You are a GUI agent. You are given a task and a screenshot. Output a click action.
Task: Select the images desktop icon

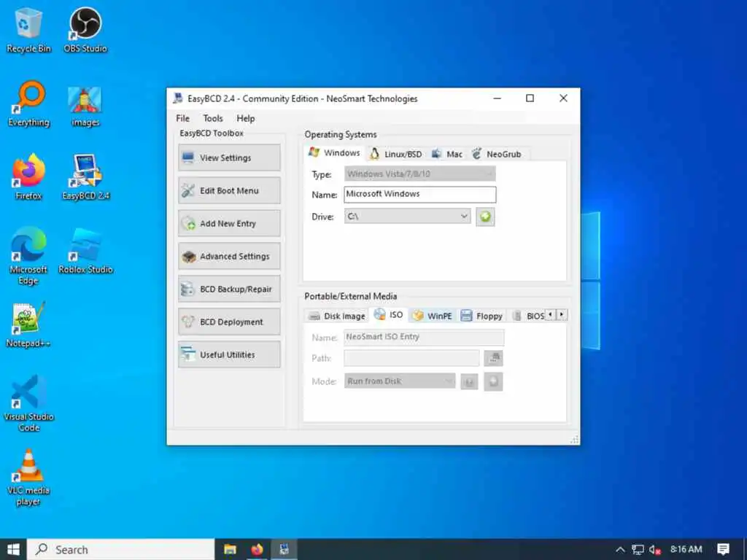coord(85,106)
